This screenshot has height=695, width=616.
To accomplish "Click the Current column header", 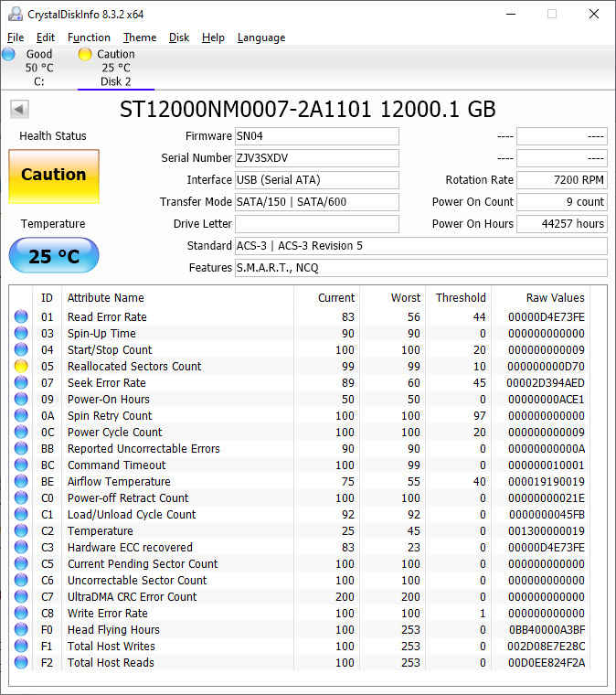I will 336,298.
